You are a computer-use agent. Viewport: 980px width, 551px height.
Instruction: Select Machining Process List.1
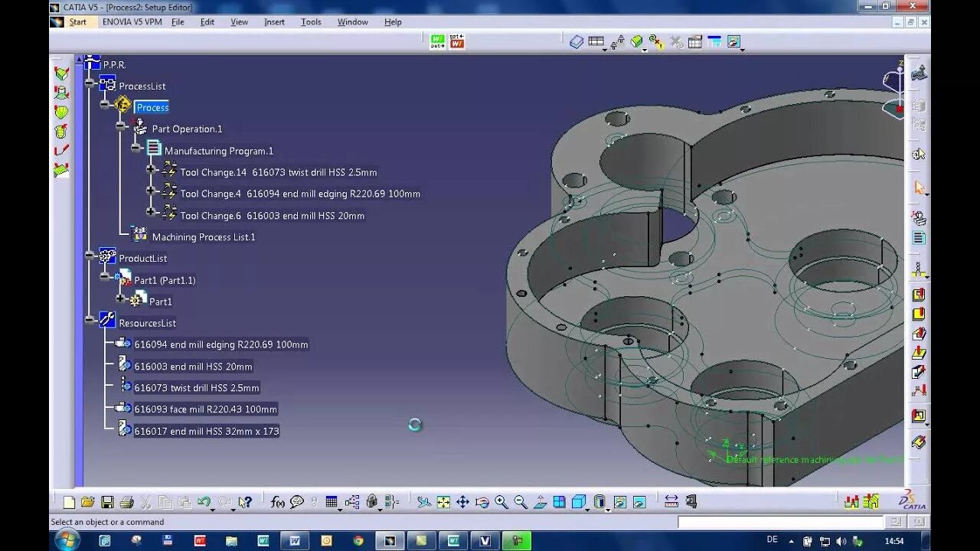point(204,237)
